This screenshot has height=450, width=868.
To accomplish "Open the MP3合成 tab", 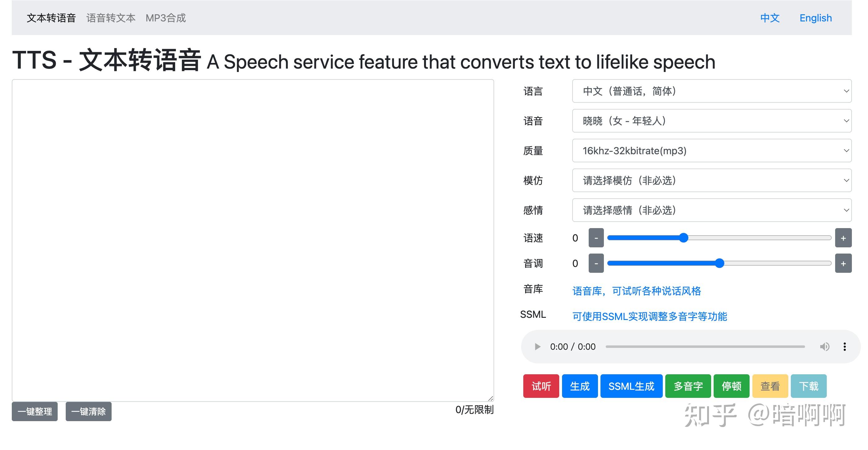I will 166,18.
